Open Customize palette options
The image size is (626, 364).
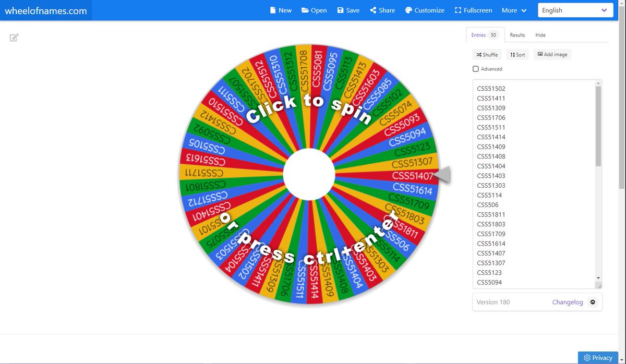click(x=425, y=10)
